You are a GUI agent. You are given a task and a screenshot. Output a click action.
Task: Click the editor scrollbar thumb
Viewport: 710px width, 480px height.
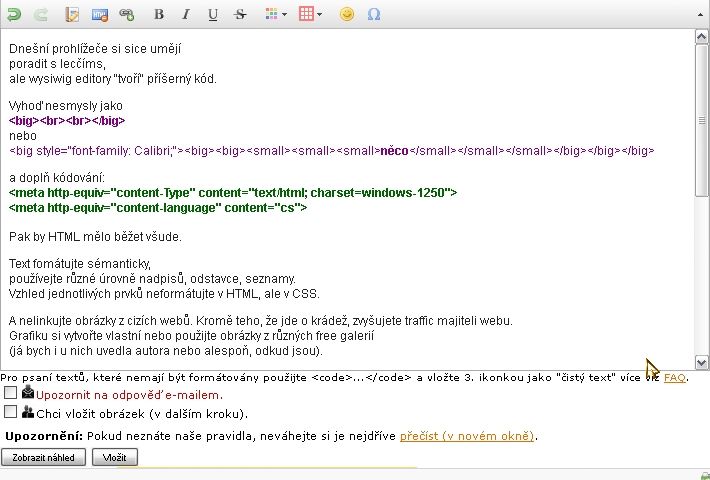(x=701, y=120)
